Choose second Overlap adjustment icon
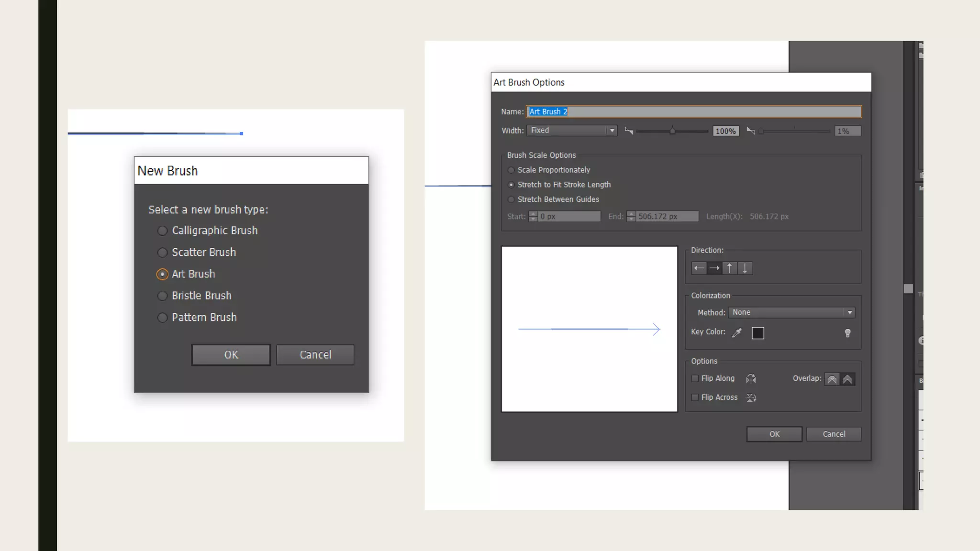 pos(847,379)
